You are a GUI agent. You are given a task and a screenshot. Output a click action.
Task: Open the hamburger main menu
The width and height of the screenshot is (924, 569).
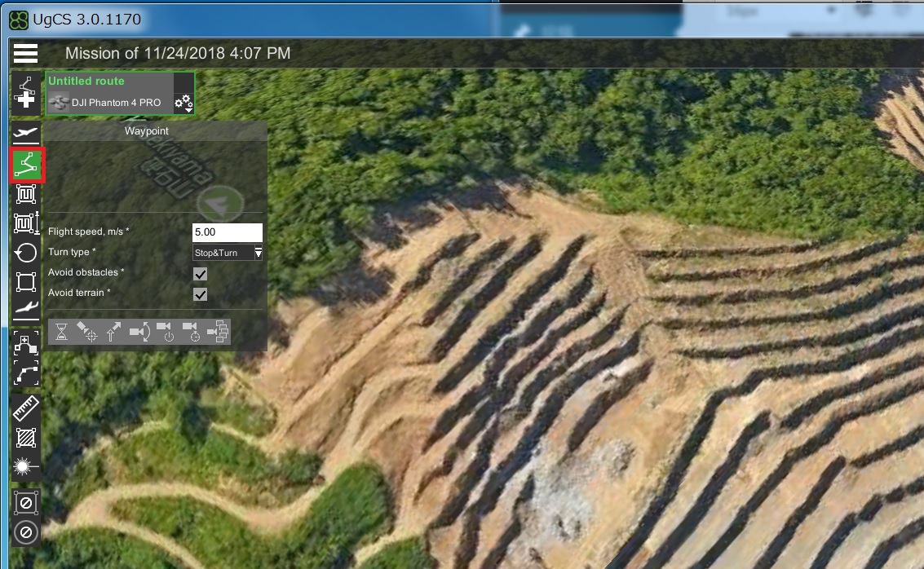tap(26, 54)
